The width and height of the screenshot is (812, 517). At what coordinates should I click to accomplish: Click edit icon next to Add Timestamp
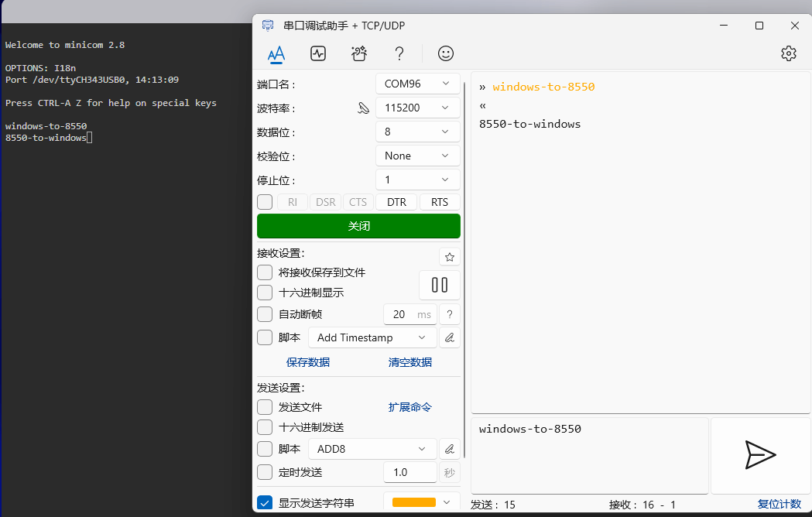click(450, 337)
